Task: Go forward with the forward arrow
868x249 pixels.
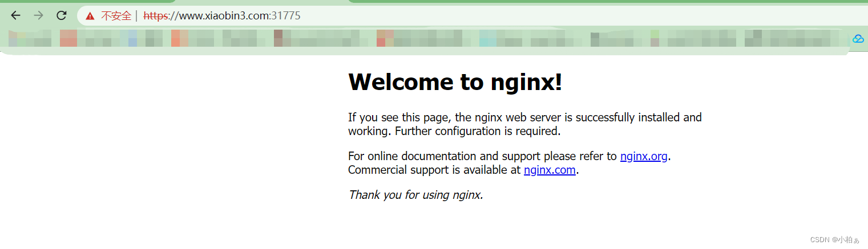Action: (x=38, y=15)
